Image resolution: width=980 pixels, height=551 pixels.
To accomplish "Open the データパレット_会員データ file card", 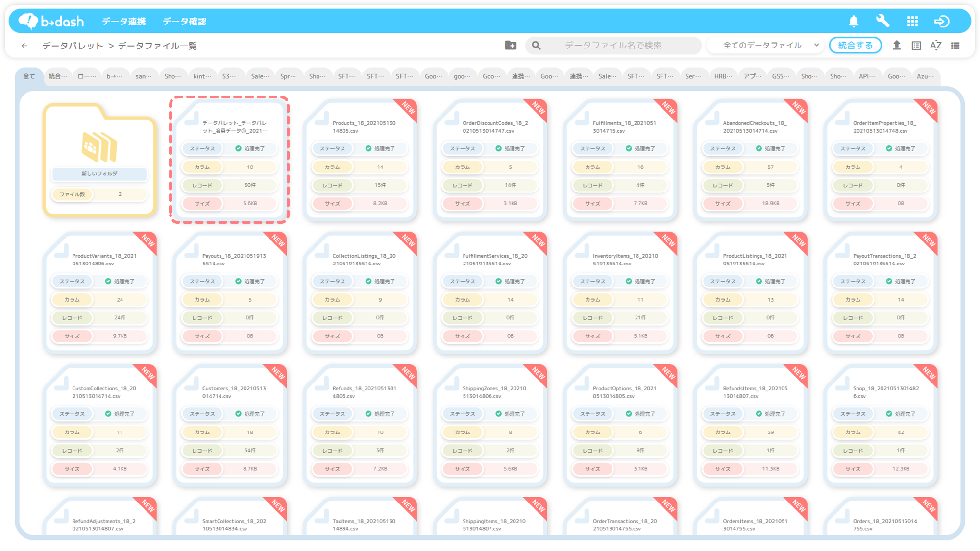I will (x=229, y=160).
